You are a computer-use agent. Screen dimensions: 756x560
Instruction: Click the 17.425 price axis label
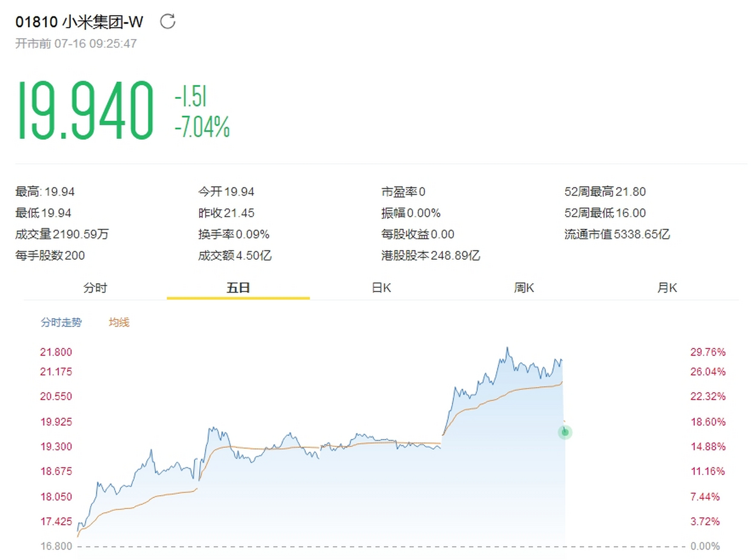point(56,521)
